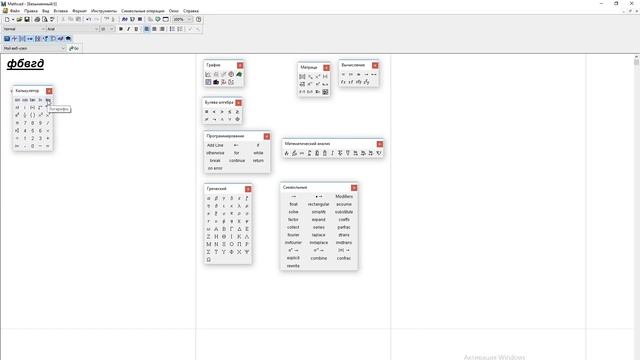Toggle the bulleted list button

click(x=172, y=29)
